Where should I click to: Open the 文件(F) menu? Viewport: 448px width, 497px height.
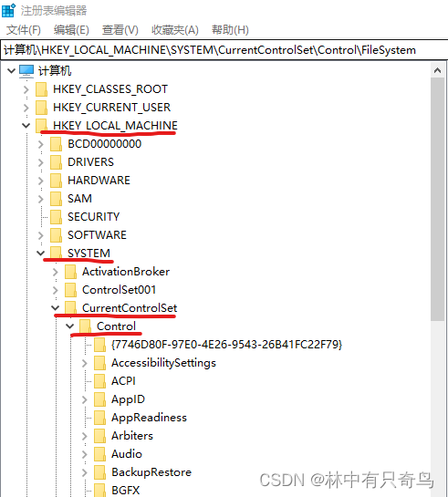click(x=24, y=30)
